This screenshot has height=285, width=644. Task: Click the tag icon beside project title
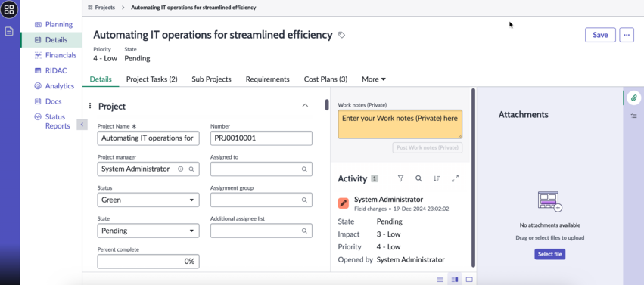tap(341, 36)
